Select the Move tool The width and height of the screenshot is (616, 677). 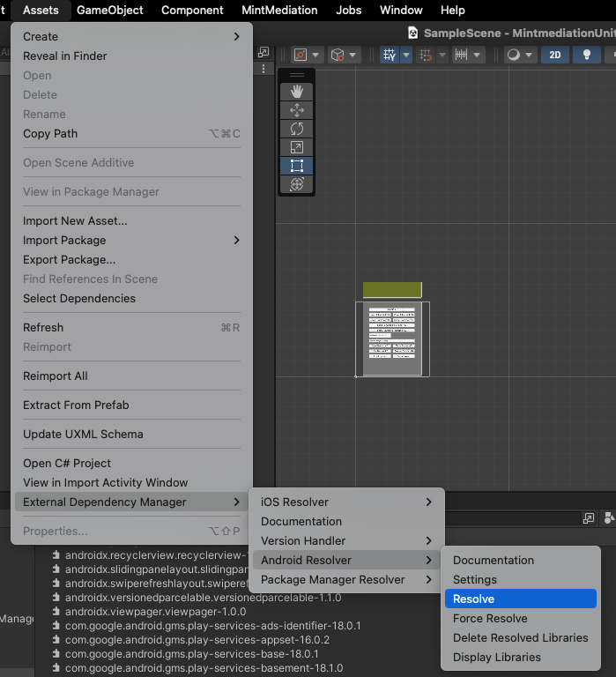[297, 110]
